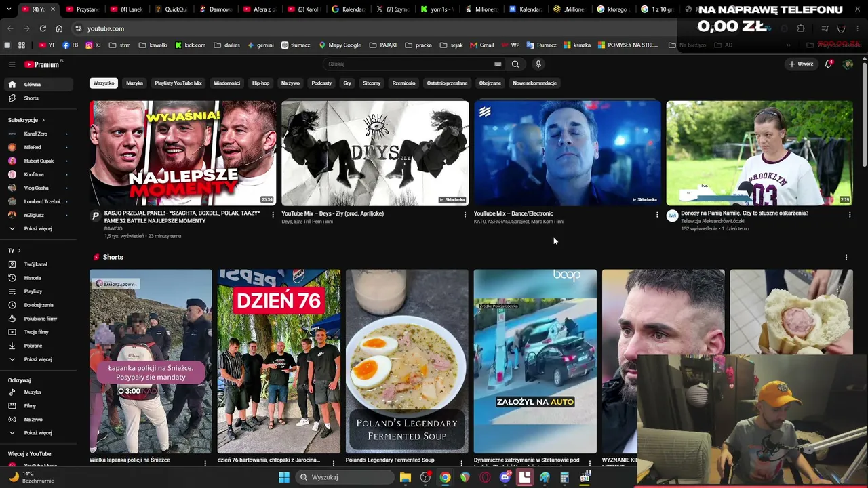This screenshot has width=868, height=488.
Task: Open the Shorts shelf options menu
Action: click(x=846, y=258)
